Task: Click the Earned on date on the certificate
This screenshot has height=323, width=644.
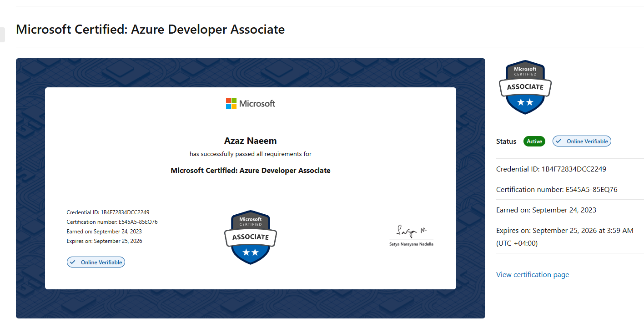Action: pyautogui.click(x=104, y=232)
